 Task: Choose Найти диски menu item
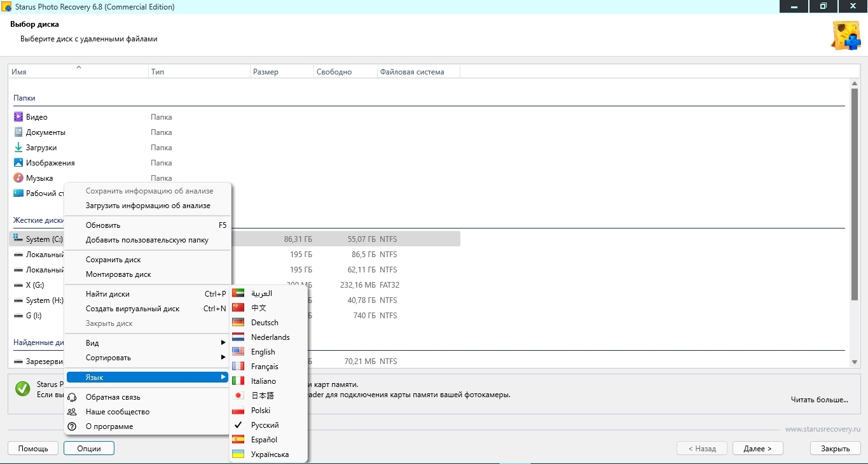coord(148,294)
